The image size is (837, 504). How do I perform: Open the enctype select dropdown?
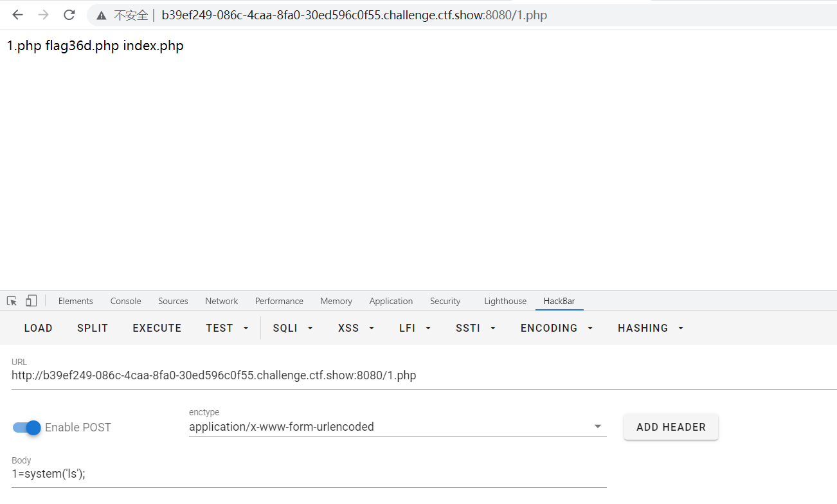(397, 426)
